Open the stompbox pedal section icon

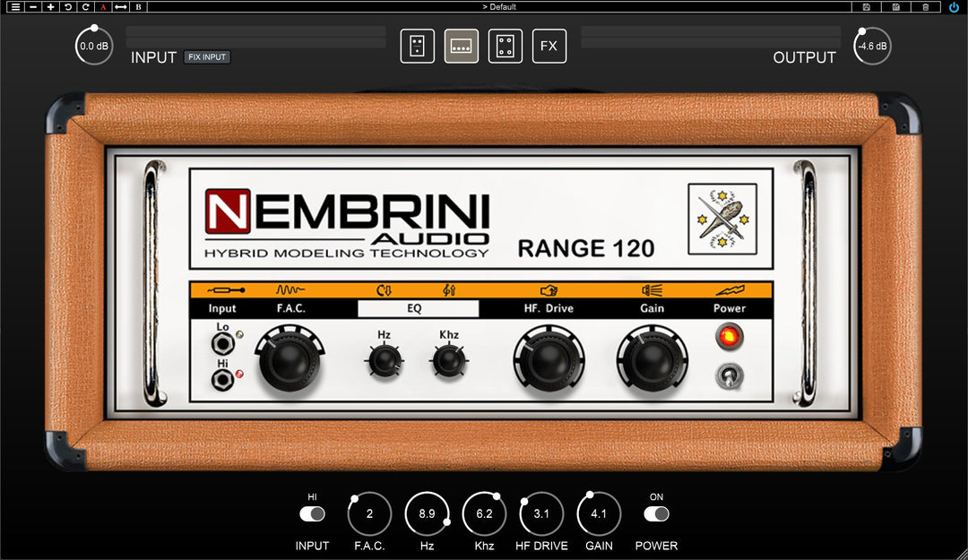pyautogui.click(x=418, y=47)
